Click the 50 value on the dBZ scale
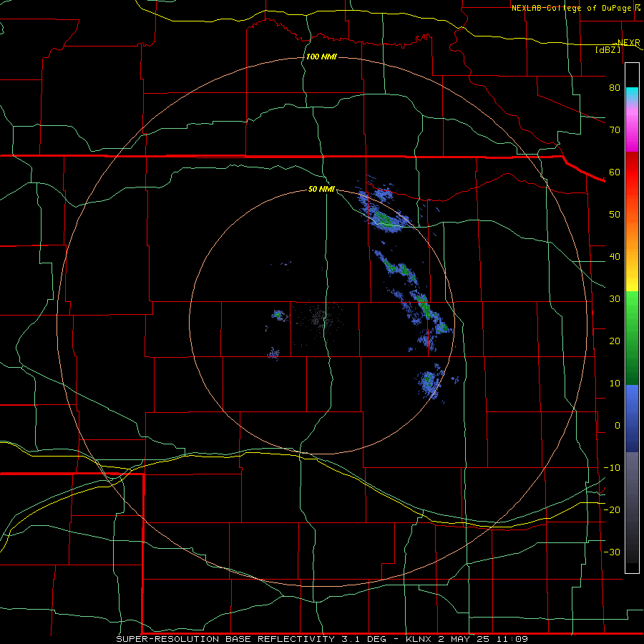The height and width of the screenshot is (644, 644). [x=615, y=215]
